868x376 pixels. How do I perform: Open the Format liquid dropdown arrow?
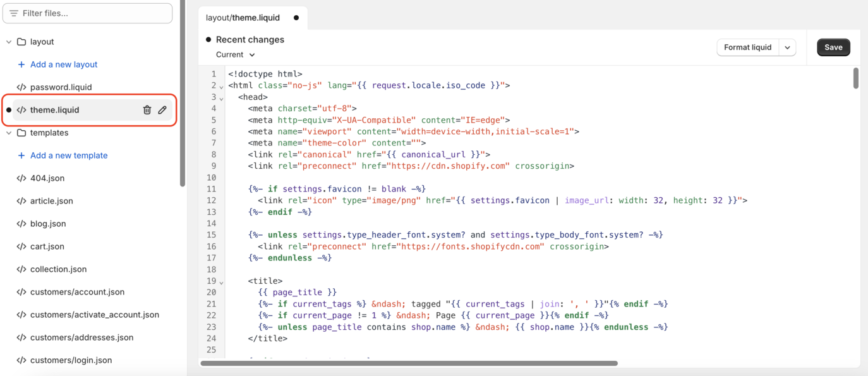point(787,47)
